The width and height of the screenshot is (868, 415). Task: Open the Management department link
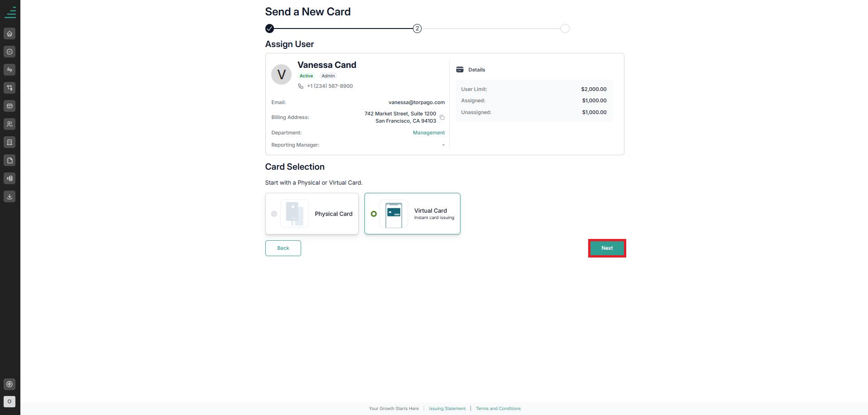[x=429, y=133]
